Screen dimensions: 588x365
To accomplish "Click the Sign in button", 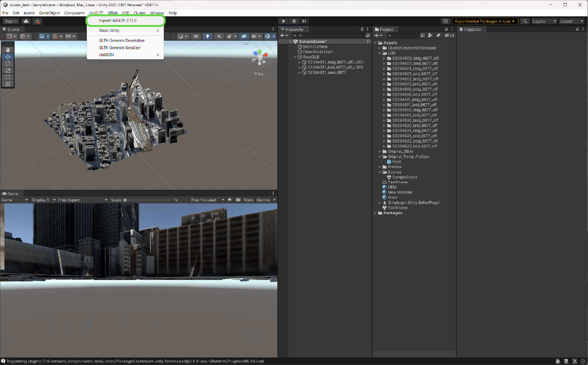I will pos(11,21).
